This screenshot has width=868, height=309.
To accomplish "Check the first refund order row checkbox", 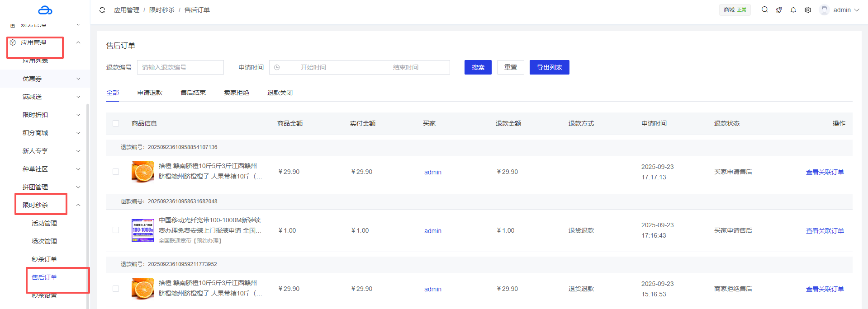I will pos(116,172).
